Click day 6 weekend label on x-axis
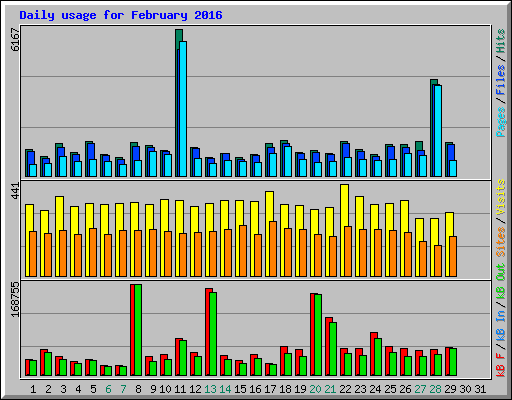The image size is (512, 400). [108, 389]
